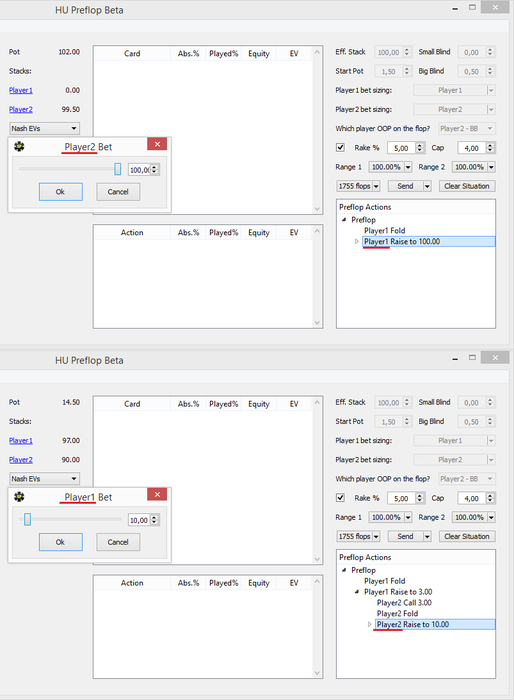Minimize the upper HU Preflop Beta window
Screen dimensions: 514x700
pyautogui.click(x=455, y=8)
